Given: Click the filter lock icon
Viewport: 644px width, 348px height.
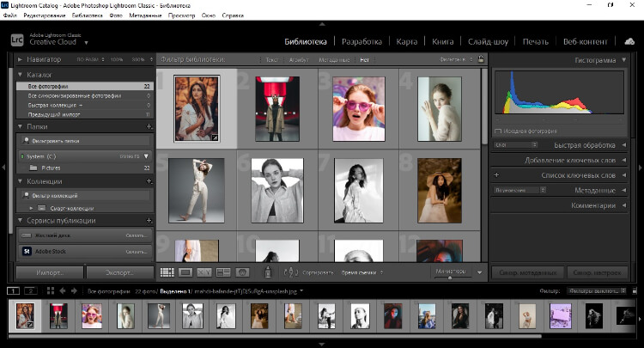Looking at the screenshot, I should tap(482, 59).
